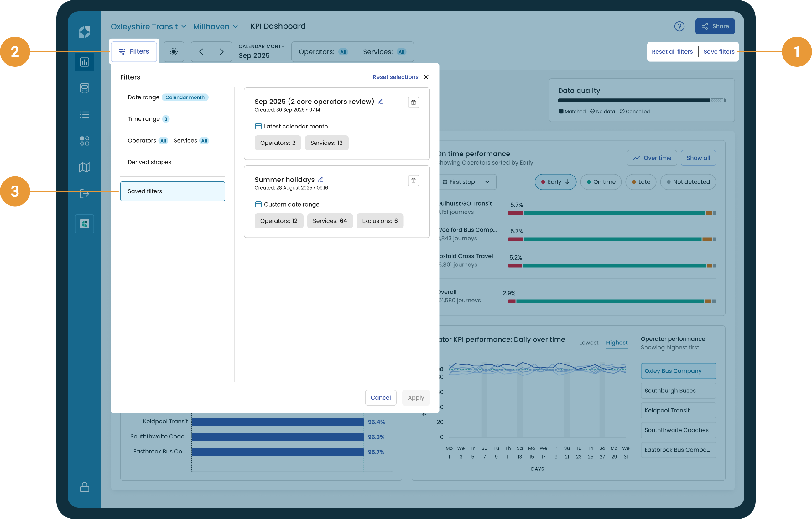Image resolution: width=812 pixels, height=519 pixels.
Task: Select the Saved filters section
Action: coord(173,191)
